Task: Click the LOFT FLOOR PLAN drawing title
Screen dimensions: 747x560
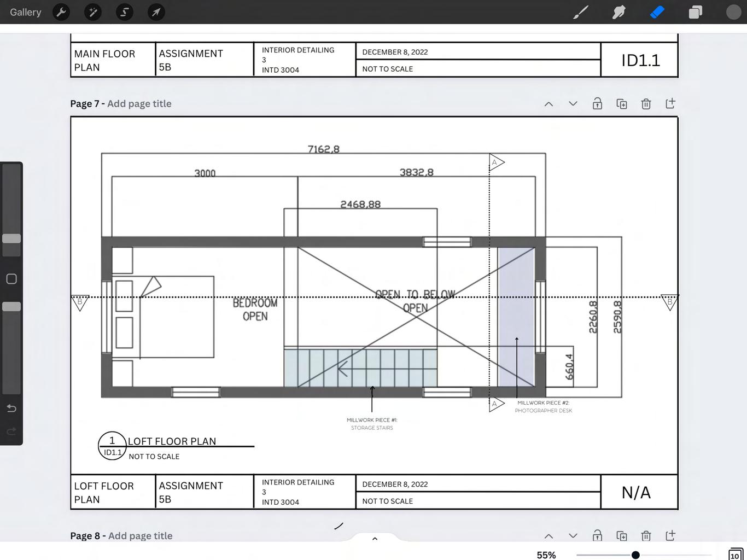Action: coord(172,441)
